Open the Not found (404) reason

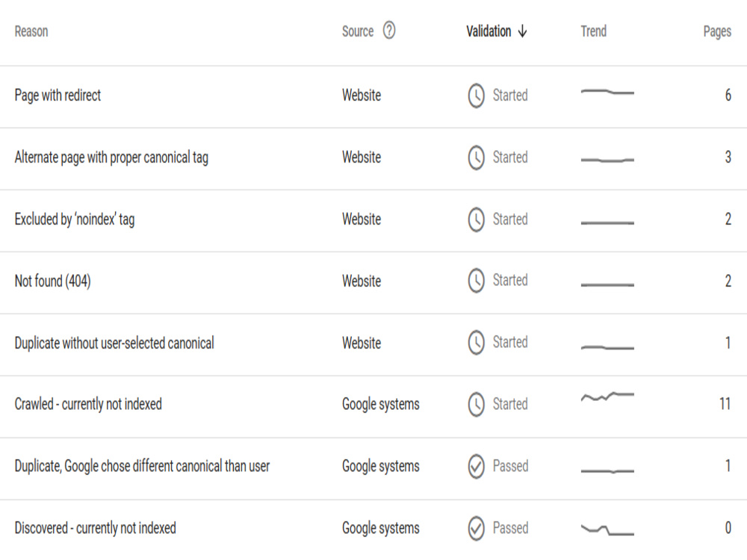[53, 281]
